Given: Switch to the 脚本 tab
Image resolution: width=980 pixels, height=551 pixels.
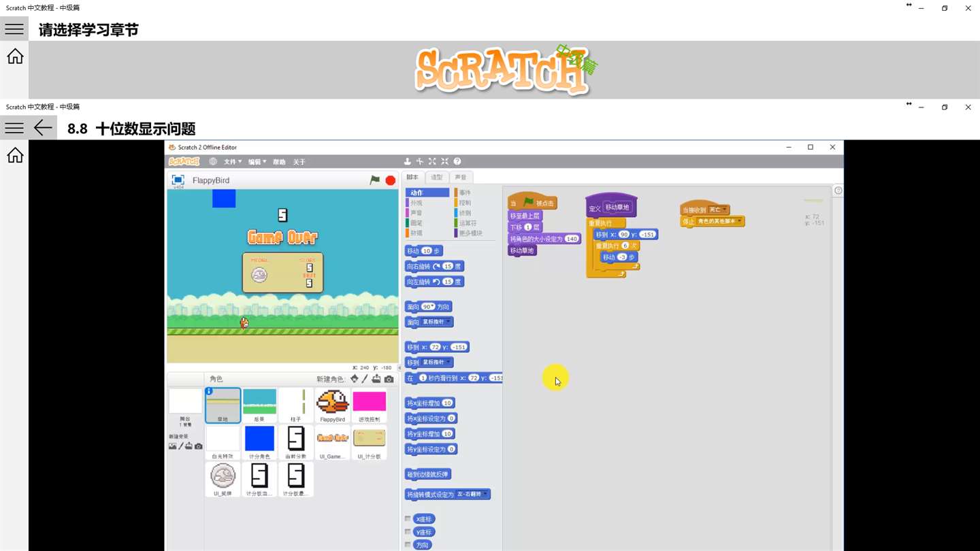Looking at the screenshot, I should click(413, 178).
